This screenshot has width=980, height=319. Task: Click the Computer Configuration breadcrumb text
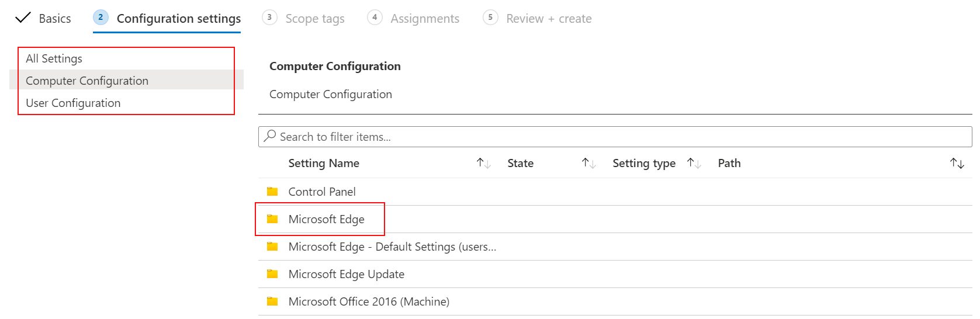331,94
